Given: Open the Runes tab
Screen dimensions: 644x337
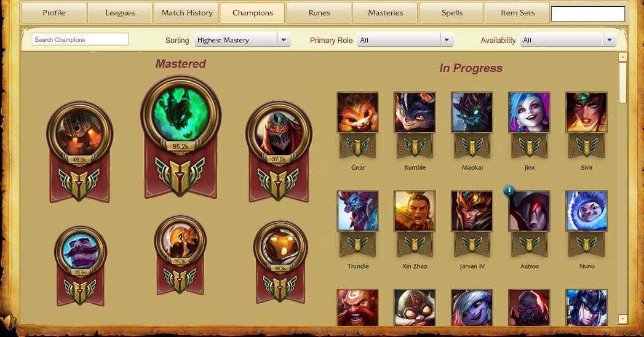Looking at the screenshot, I should pyautogui.click(x=319, y=13).
